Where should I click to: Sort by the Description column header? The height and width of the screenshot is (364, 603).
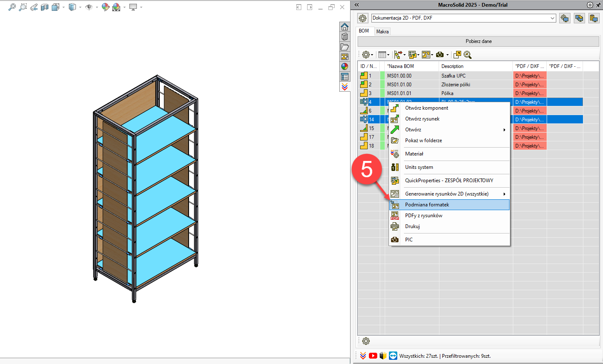[476, 66]
